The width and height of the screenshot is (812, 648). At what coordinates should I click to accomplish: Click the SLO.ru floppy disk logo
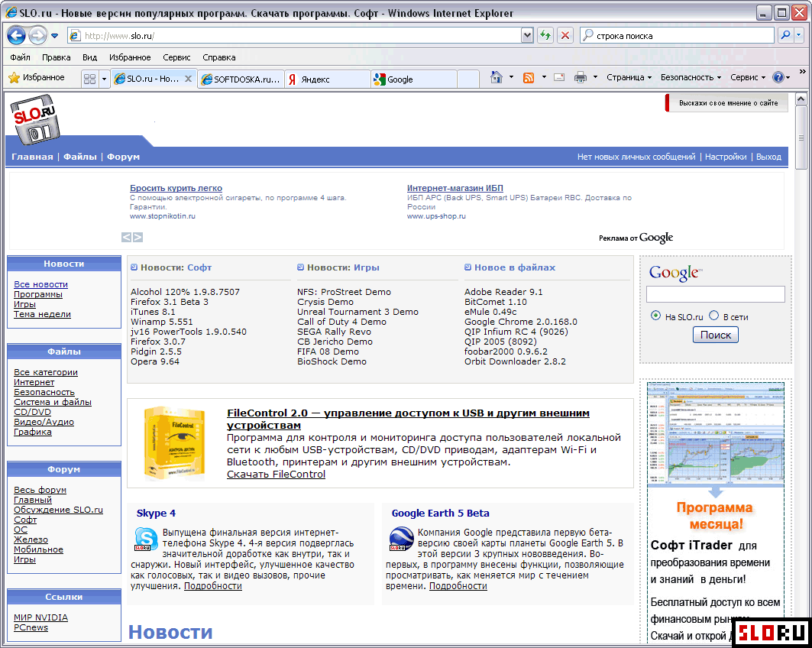tap(35, 118)
